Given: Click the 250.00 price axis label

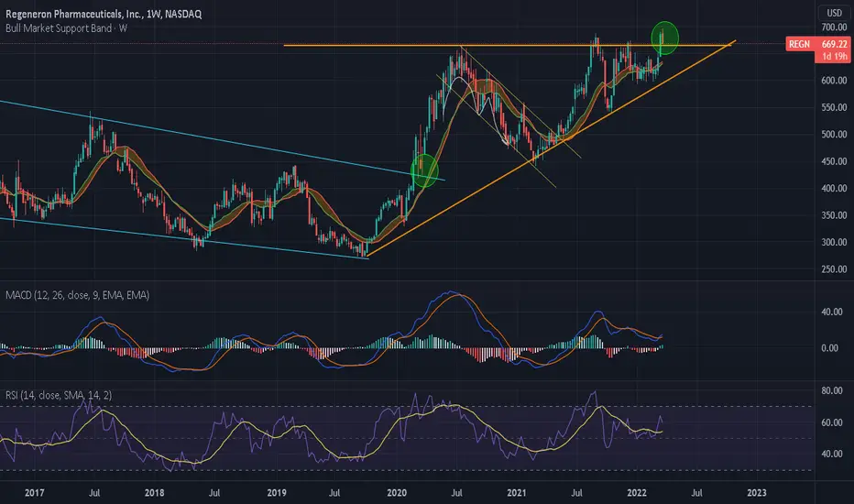Looking at the screenshot, I should (x=834, y=269).
